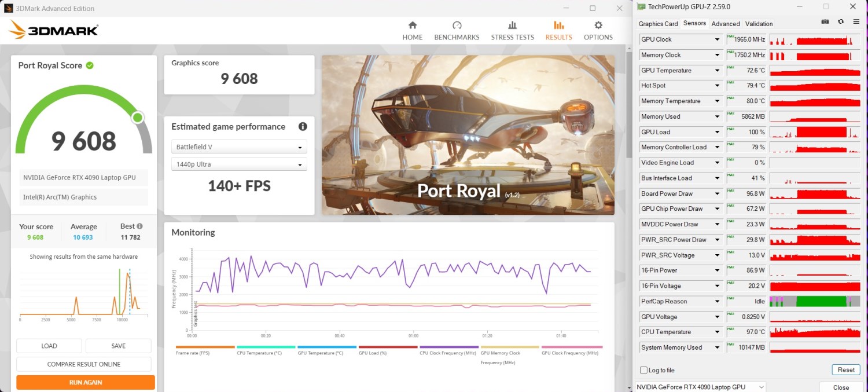This screenshot has height=392, width=868.
Task: Click the GPU Memory Clock yellow legend bar
Action: pyautogui.click(x=510, y=347)
